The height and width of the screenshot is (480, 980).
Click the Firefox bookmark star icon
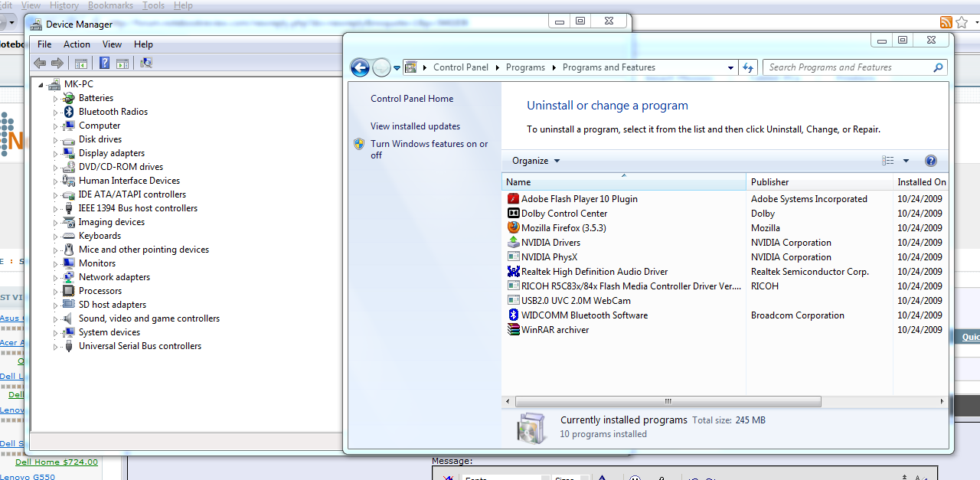[x=962, y=23]
